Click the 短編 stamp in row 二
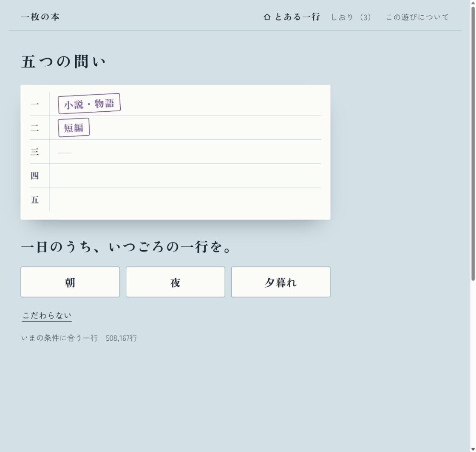This screenshot has width=476, height=452. [x=74, y=127]
